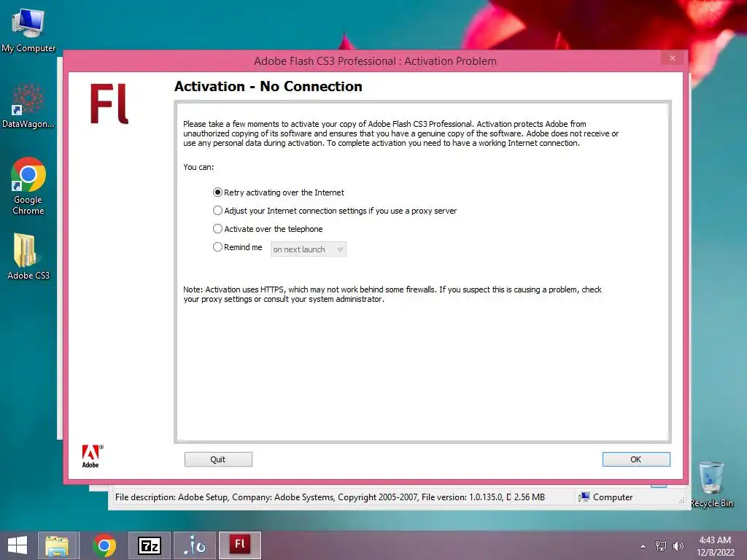Viewport: 747px width, 560px height.
Task: Open the Windows Start button
Action: pyautogui.click(x=18, y=545)
